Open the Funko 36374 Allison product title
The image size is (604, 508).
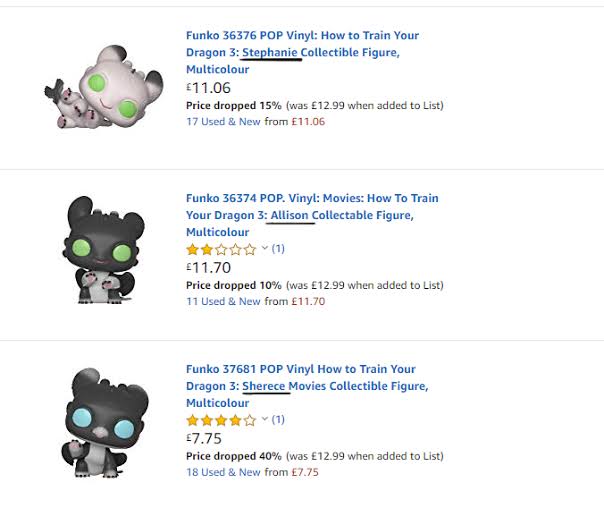pyautogui.click(x=302, y=215)
